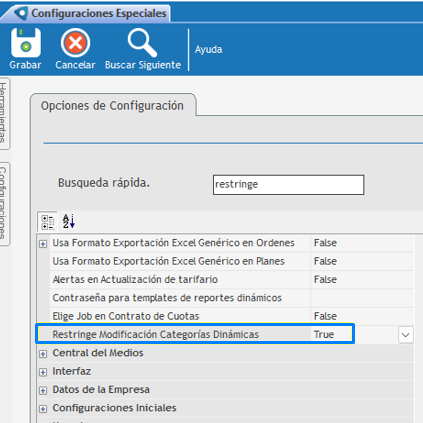Image resolution: width=423 pixels, height=423 pixels.
Task: Open the Ayuda help menu
Action: 208,50
